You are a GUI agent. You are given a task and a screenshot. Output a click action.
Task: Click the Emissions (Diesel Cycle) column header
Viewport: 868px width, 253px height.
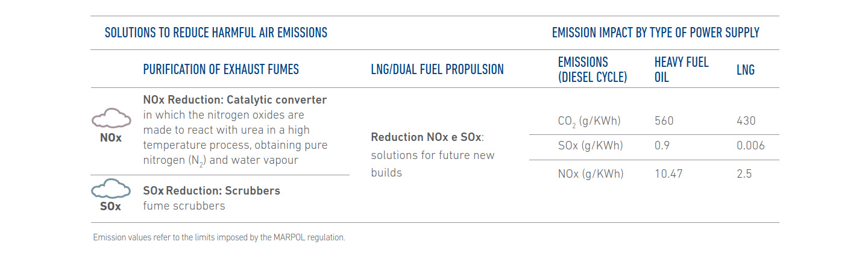click(x=593, y=69)
